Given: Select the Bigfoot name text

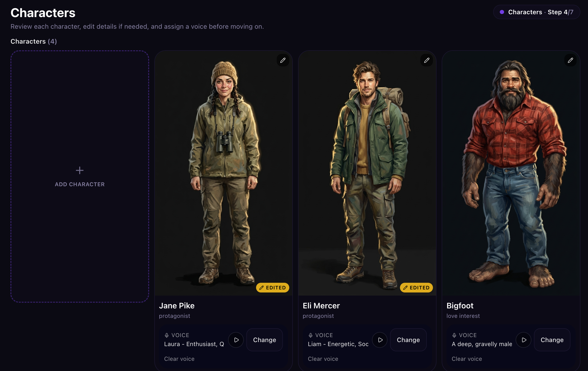Looking at the screenshot, I should (x=460, y=306).
